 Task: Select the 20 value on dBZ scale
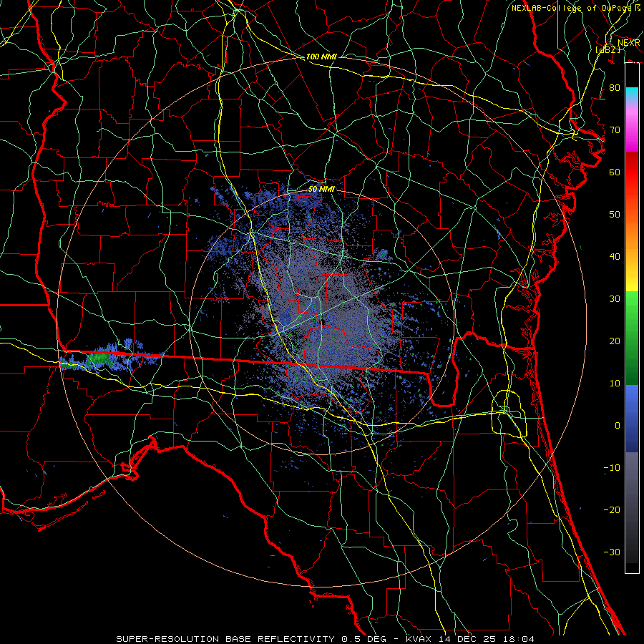(x=615, y=341)
